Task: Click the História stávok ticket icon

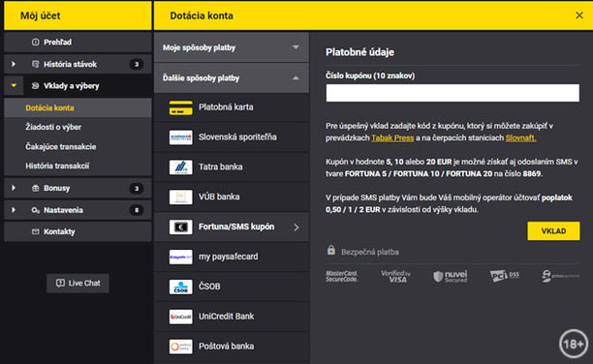Action: 35,64
